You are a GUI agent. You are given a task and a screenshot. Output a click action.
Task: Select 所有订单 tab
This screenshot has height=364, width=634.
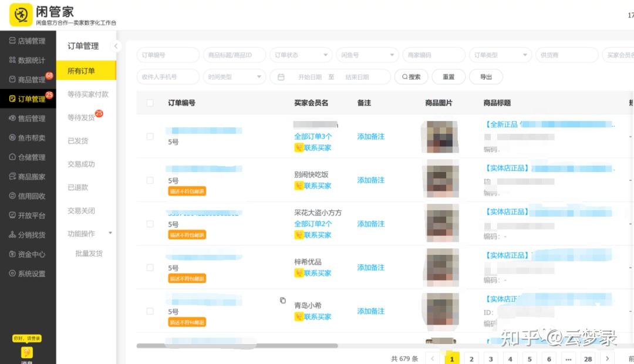[86, 71]
